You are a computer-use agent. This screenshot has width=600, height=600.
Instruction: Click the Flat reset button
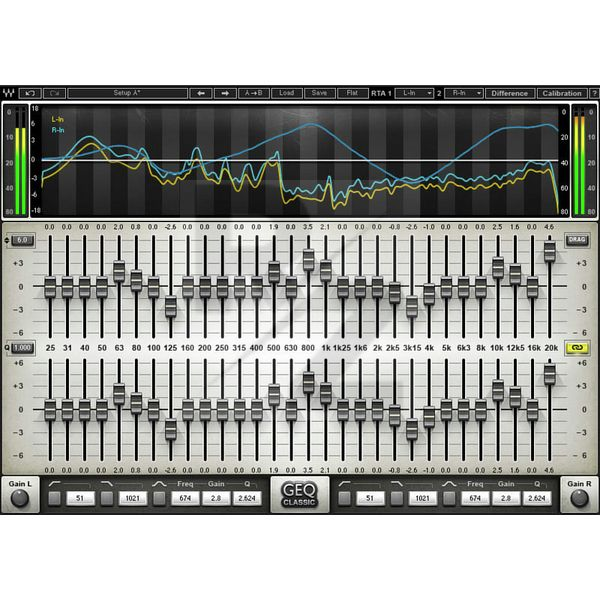(x=352, y=93)
